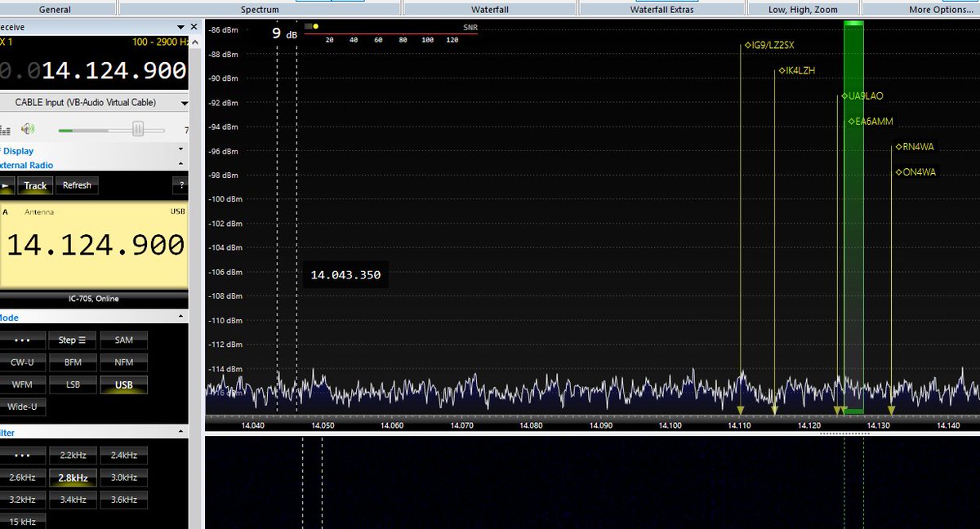Click the help question-mark icon
This screenshot has height=529, width=980.
pos(180,185)
